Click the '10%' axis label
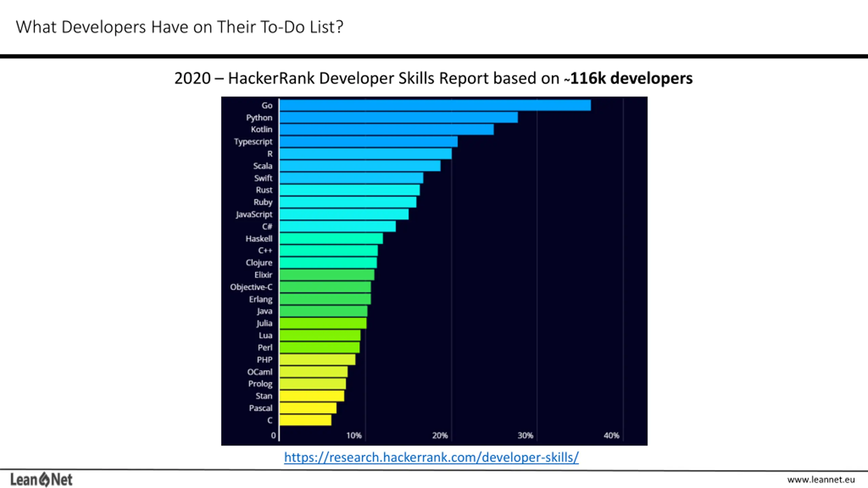Image resolution: width=868 pixels, height=488 pixels. [x=354, y=436]
